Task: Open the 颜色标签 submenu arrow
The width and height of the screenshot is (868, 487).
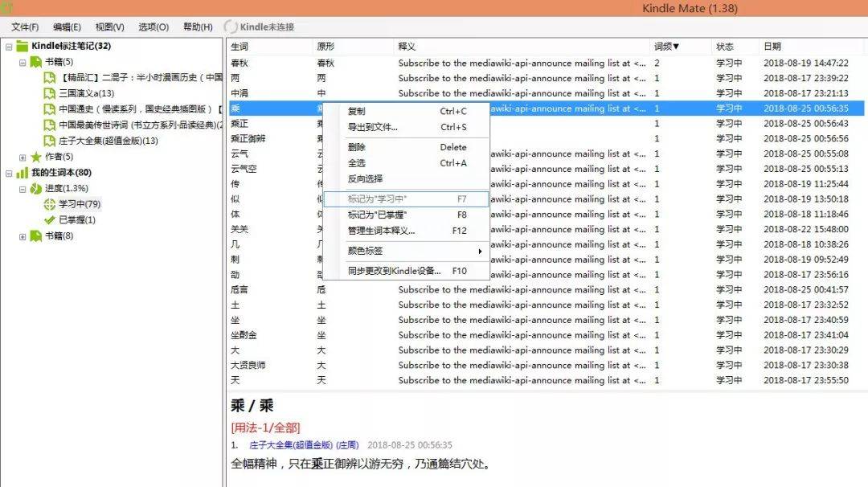Action: coord(480,252)
